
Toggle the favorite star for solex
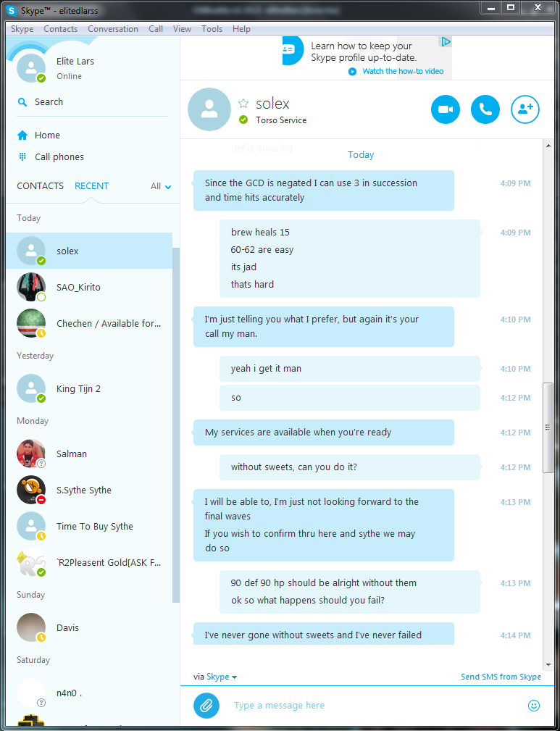pyautogui.click(x=243, y=104)
